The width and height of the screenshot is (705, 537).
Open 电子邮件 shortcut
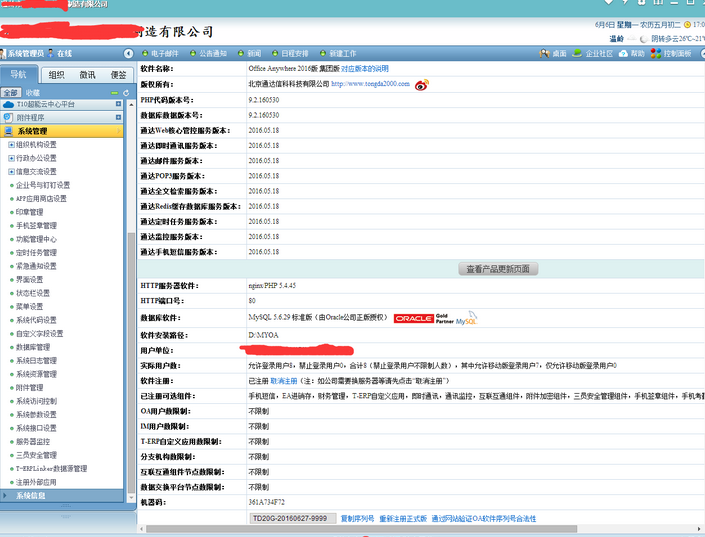click(x=160, y=54)
